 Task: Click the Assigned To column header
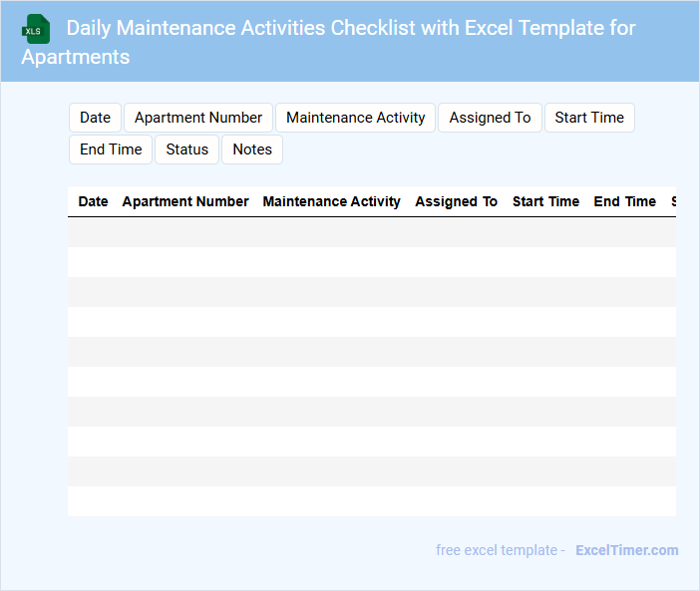(x=456, y=201)
